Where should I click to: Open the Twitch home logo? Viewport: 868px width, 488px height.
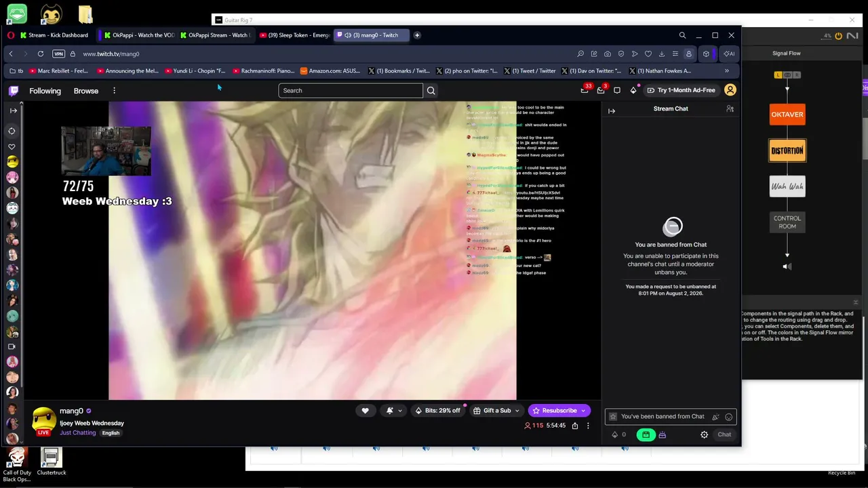[14, 90]
